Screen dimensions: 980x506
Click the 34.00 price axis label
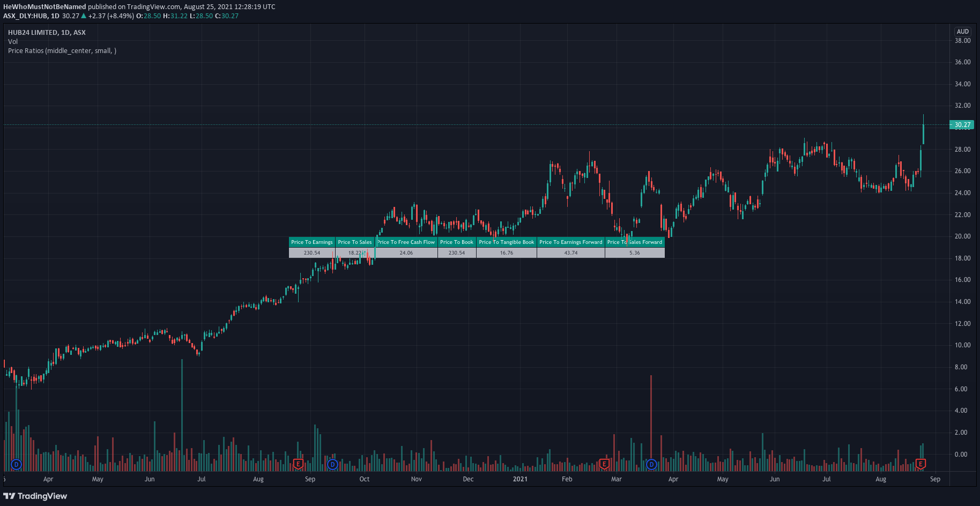click(962, 84)
